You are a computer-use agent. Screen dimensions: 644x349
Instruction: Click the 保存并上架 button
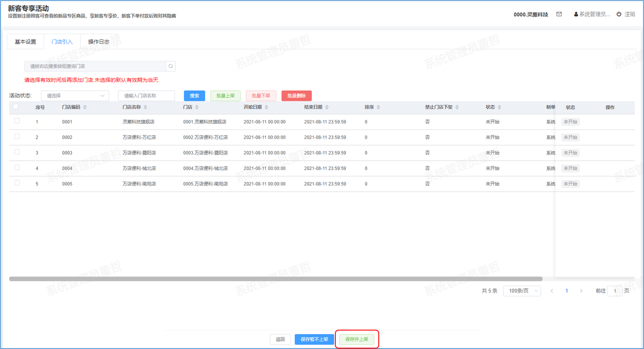pos(356,339)
